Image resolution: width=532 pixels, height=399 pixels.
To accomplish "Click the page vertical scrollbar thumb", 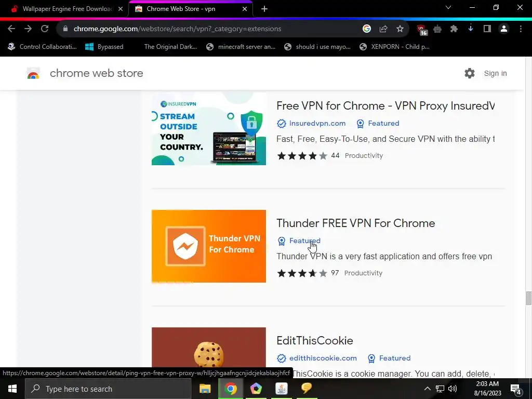I will point(528,298).
